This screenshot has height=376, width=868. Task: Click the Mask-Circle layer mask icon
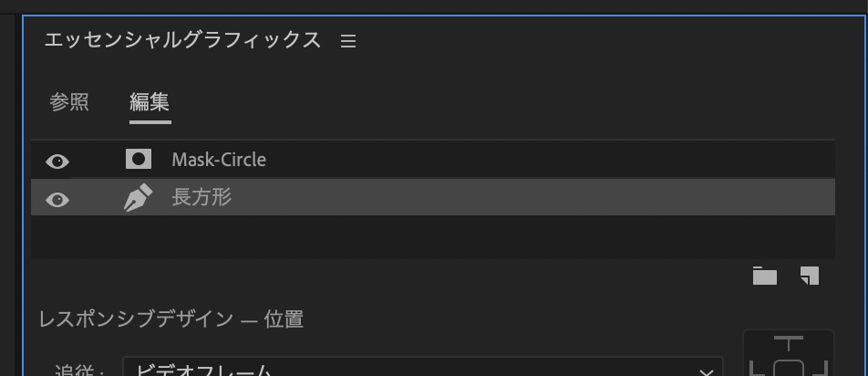[138, 160]
